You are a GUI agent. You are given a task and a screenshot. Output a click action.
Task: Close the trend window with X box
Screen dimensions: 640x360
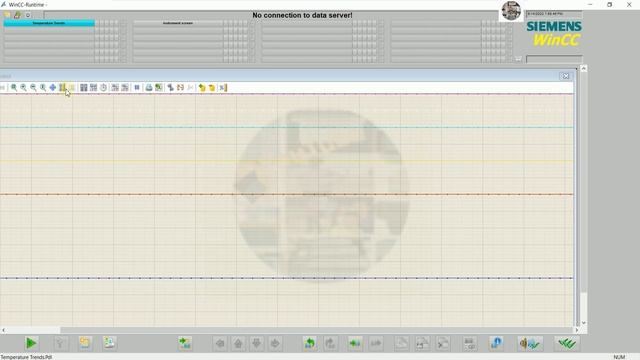click(565, 76)
